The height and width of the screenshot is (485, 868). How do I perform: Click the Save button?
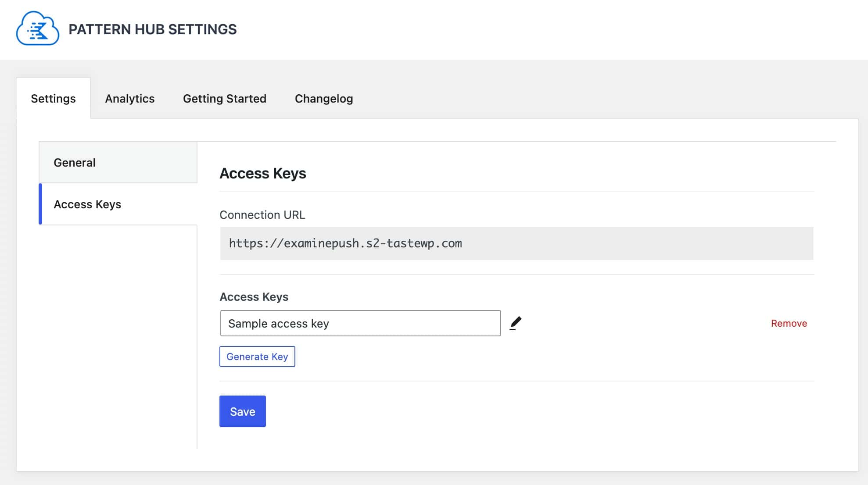click(x=243, y=411)
